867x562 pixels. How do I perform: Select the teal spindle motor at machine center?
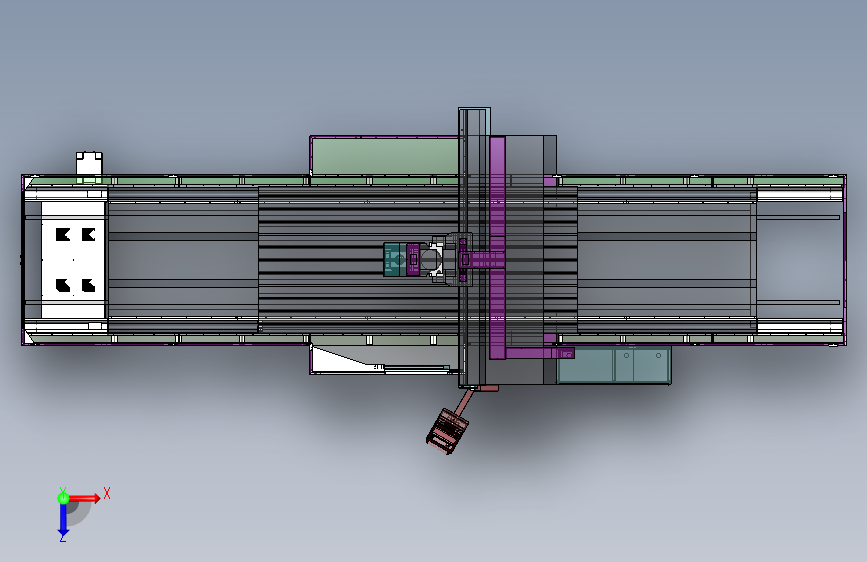[x=395, y=259]
